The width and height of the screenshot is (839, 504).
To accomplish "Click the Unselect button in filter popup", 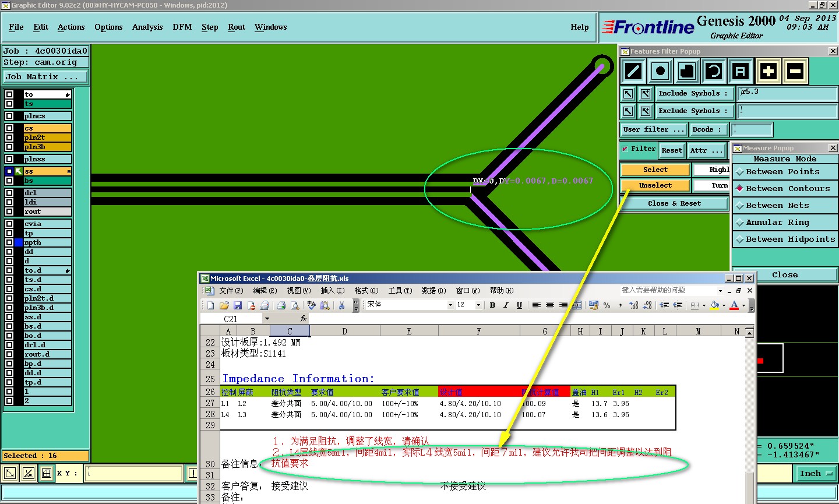I will [x=655, y=185].
